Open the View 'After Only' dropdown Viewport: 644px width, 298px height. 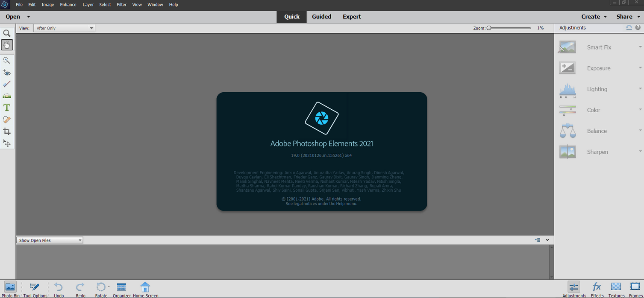click(x=65, y=28)
